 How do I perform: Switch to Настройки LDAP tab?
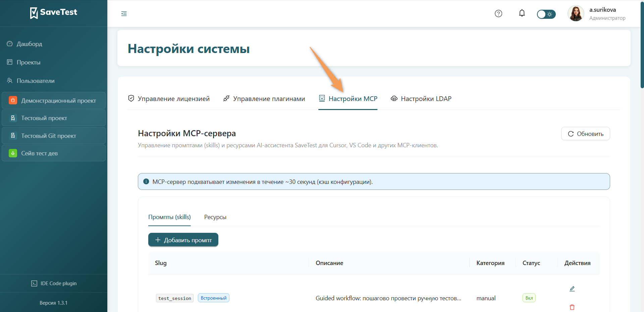[421, 99]
